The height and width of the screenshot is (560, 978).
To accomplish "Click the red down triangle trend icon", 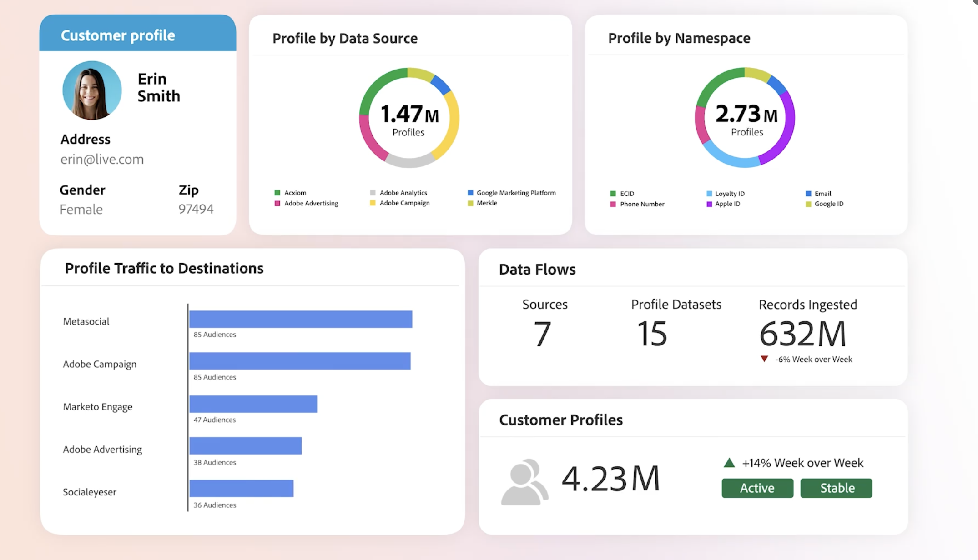I will [764, 359].
